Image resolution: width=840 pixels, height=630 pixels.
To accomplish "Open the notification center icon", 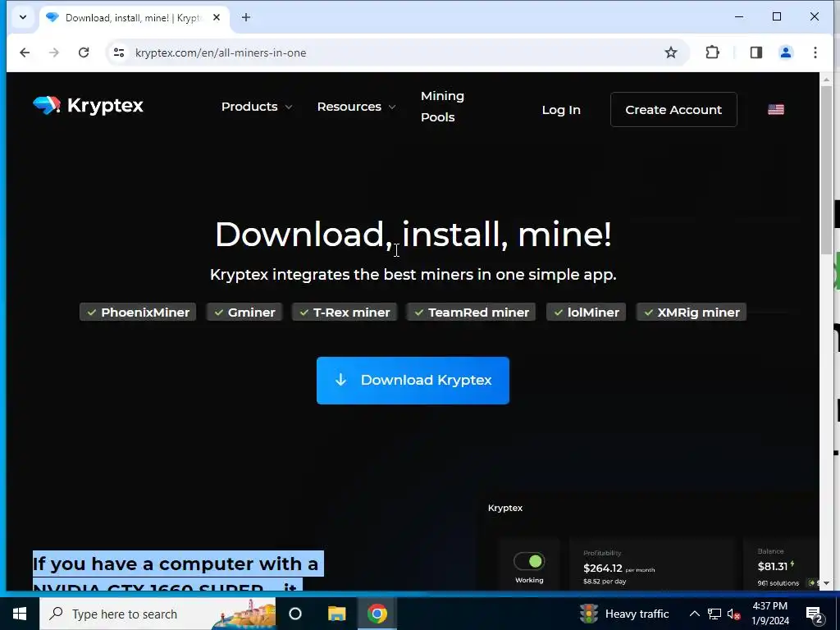I will pyautogui.click(x=815, y=614).
